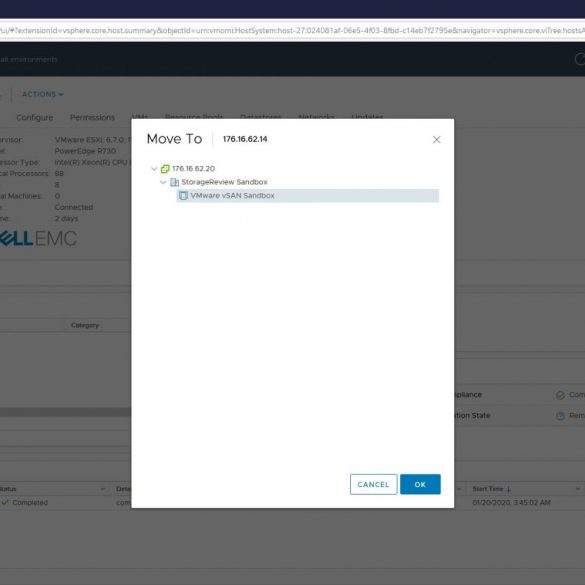This screenshot has width=585, height=585.
Task: Click the Completed task status
Action: point(30,503)
